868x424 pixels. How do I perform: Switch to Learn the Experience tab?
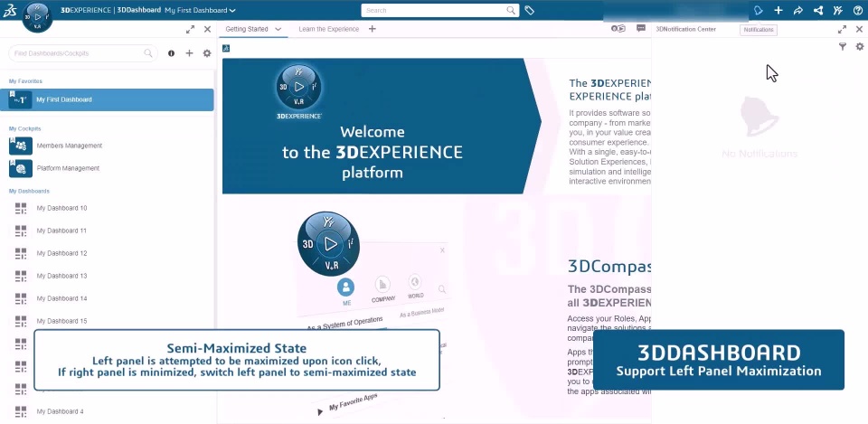click(x=329, y=29)
